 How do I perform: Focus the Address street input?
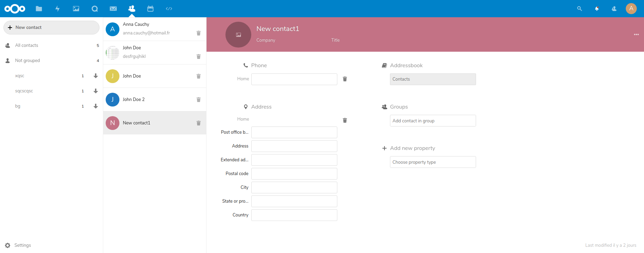coord(294,146)
